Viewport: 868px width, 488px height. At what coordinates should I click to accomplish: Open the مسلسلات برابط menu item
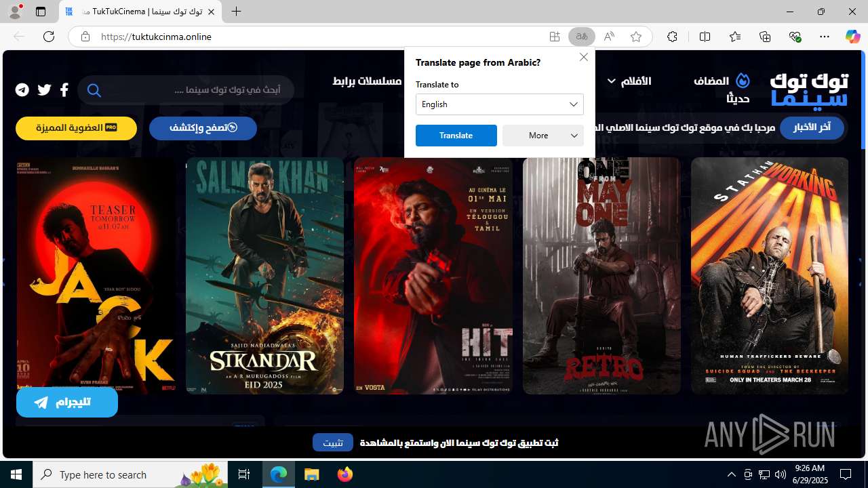[x=367, y=81]
